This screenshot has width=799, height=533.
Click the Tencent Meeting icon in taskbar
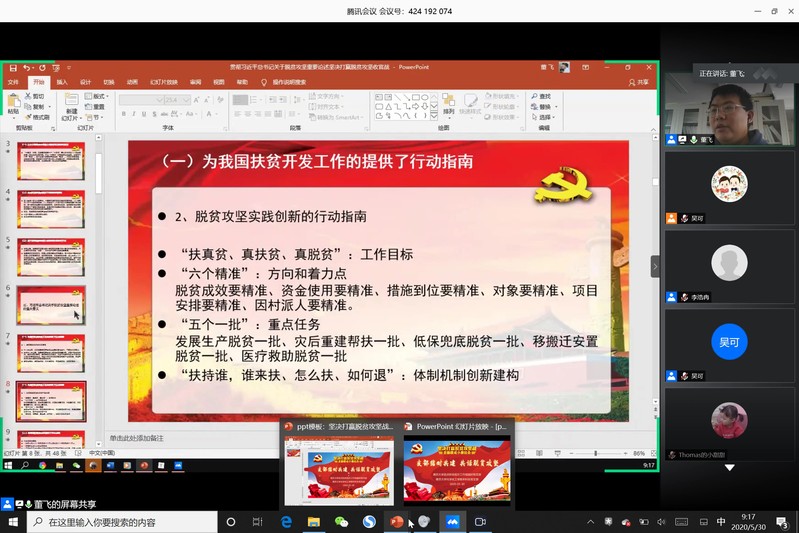coord(451,522)
